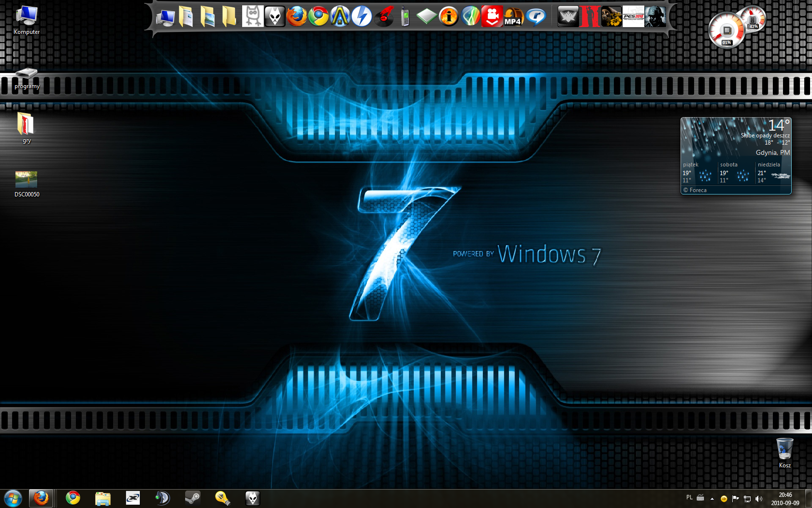Image resolution: width=812 pixels, height=508 pixels.
Task: Open Steam from the taskbar
Action: [x=193, y=498]
